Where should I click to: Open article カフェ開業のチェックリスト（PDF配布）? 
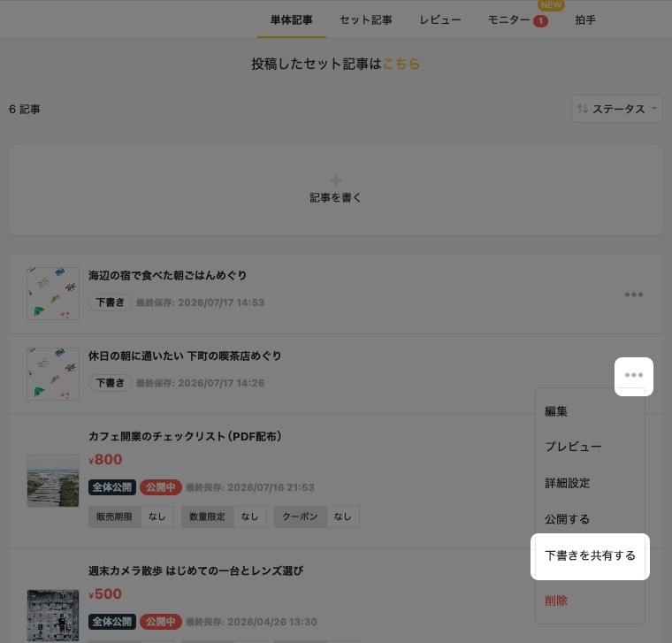[185, 436]
